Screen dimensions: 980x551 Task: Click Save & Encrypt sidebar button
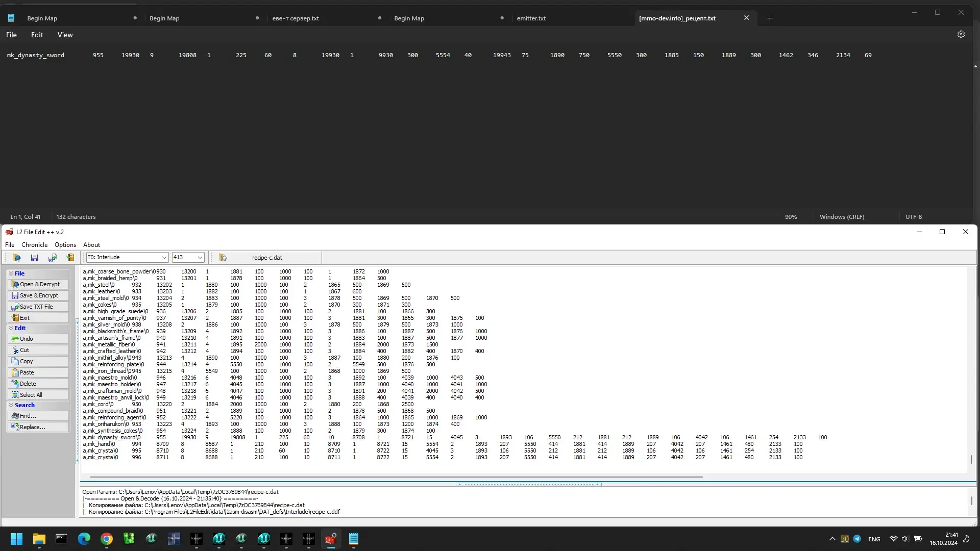click(x=38, y=295)
